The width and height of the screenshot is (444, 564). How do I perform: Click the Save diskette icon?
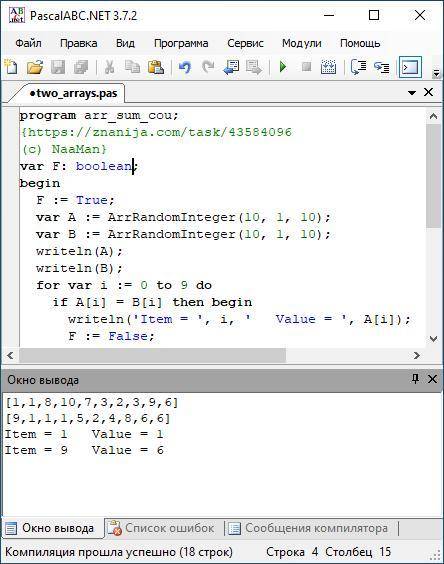pyautogui.click(x=58, y=67)
